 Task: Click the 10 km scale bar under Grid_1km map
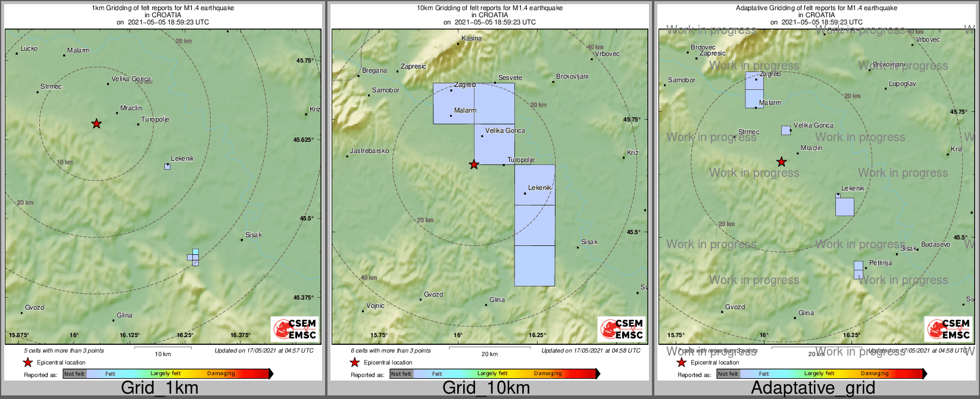pyautogui.click(x=163, y=348)
